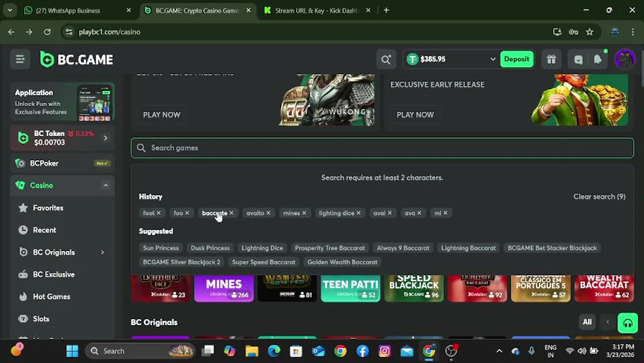Open the Application promo banner
The height and width of the screenshot is (363, 644).
[x=62, y=102]
